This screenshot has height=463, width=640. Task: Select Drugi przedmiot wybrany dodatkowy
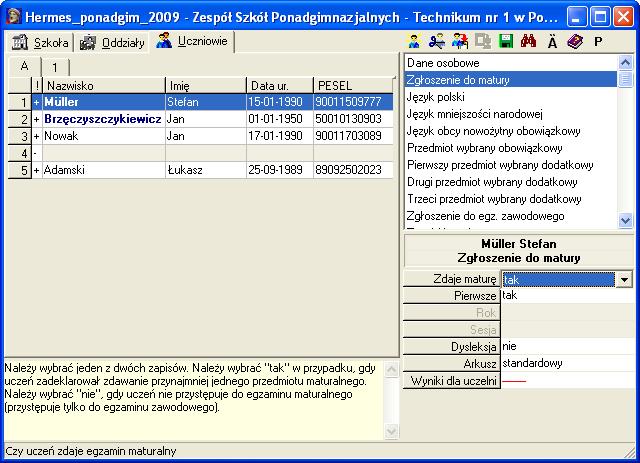tap(511, 182)
